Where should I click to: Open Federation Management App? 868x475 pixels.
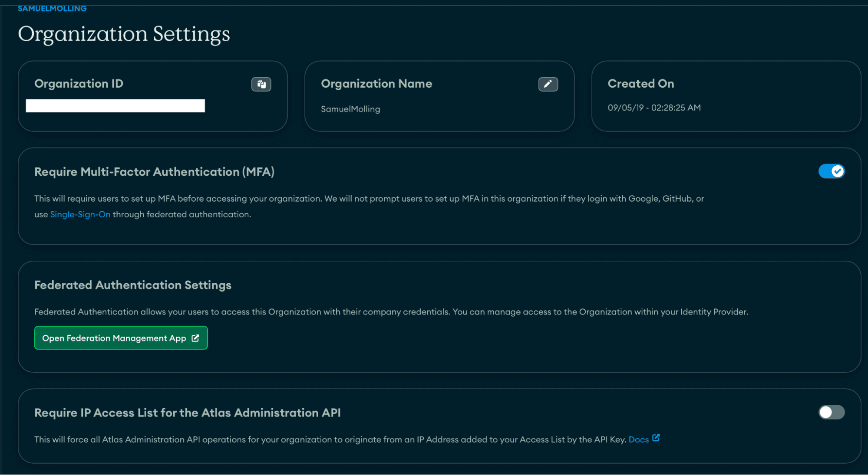pos(121,338)
